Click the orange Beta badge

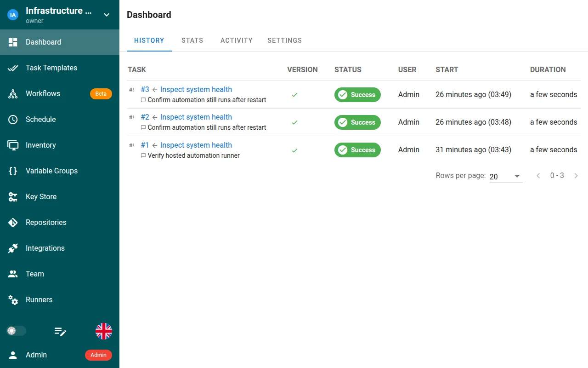[x=101, y=94]
